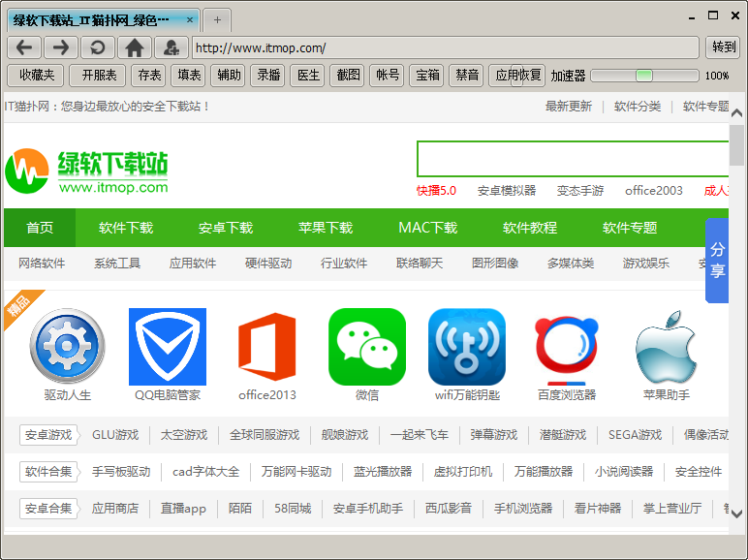
Task: Open the 苹果助手 apple icon
Action: (667, 346)
